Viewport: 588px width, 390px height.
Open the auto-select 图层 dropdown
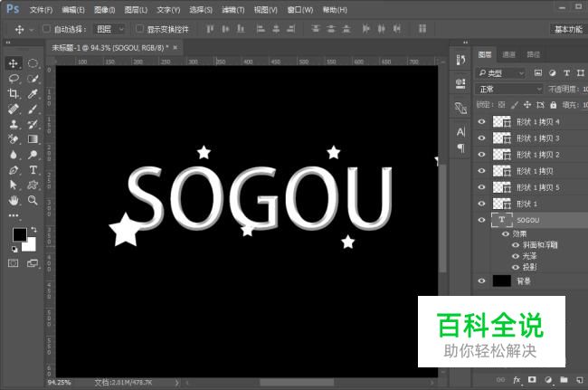pyautogui.click(x=109, y=29)
